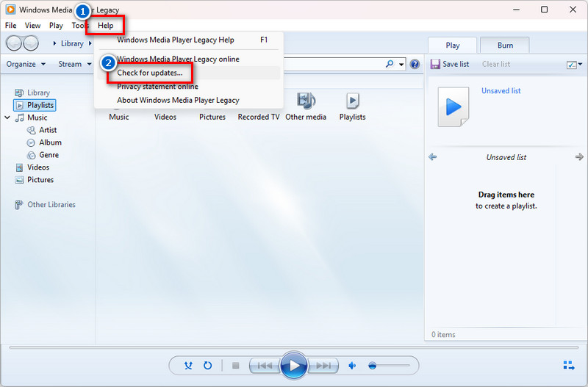Select About Windows Media Player Legacy
The image size is (588, 387).
(x=189, y=100)
